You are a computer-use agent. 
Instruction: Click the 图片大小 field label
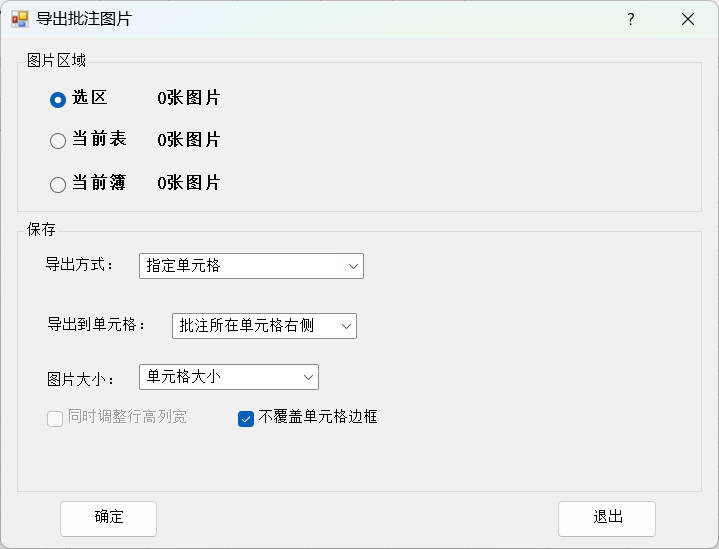point(81,379)
